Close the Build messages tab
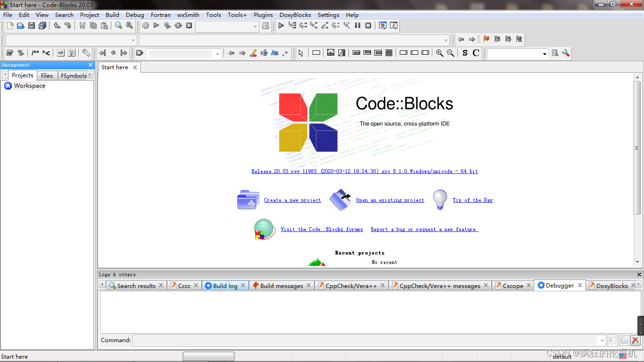 pos(309,285)
